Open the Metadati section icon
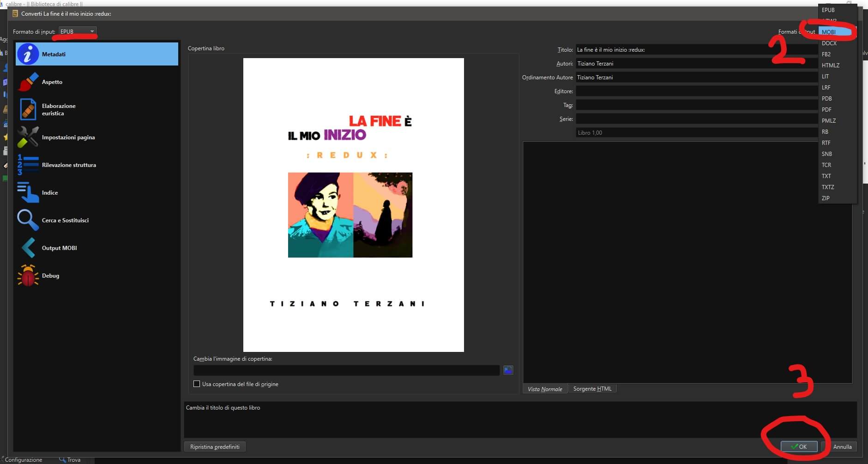 pyautogui.click(x=28, y=54)
